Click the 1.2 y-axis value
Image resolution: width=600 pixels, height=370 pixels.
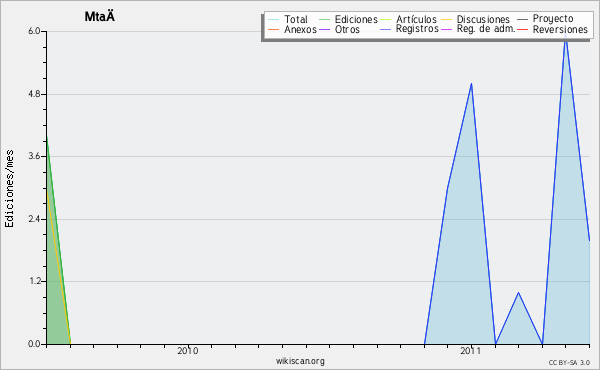(x=34, y=281)
